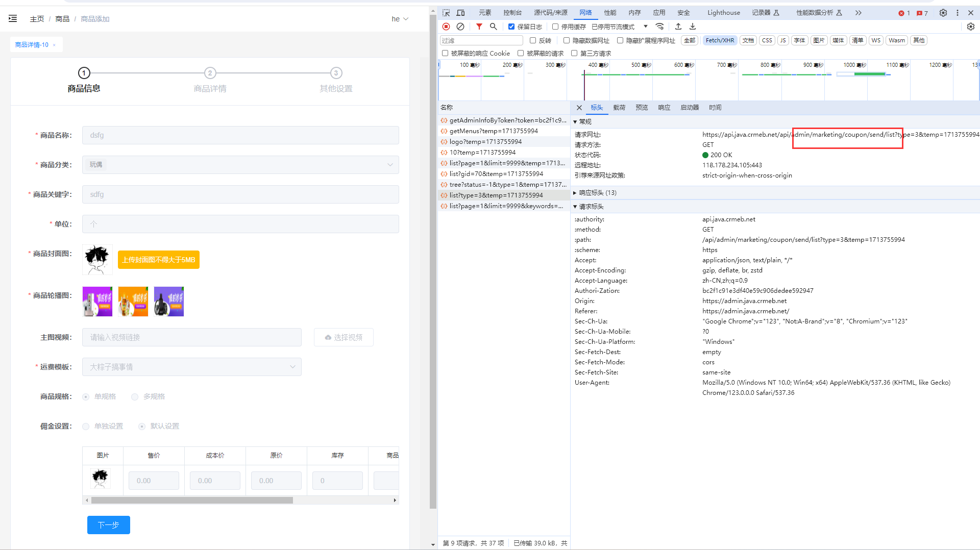Clear the network log icon
Screen dimensions: 980x550
460,27
